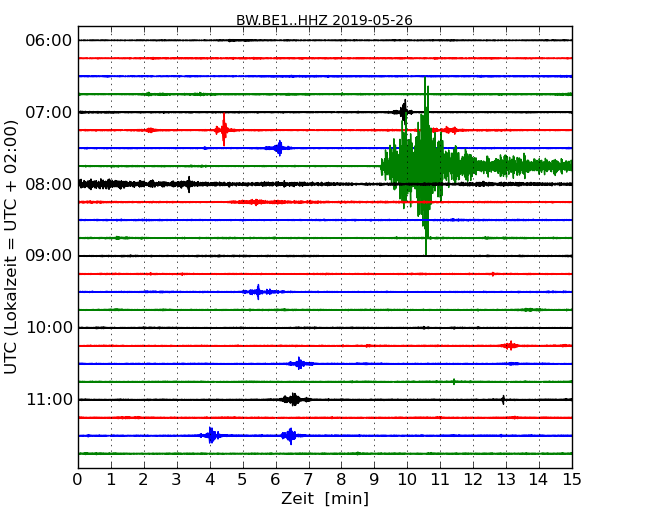This screenshot has width=650, height=520.
Task: Click the black spike near minute 3 on 08:00 trace
Action: coord(189,184)
